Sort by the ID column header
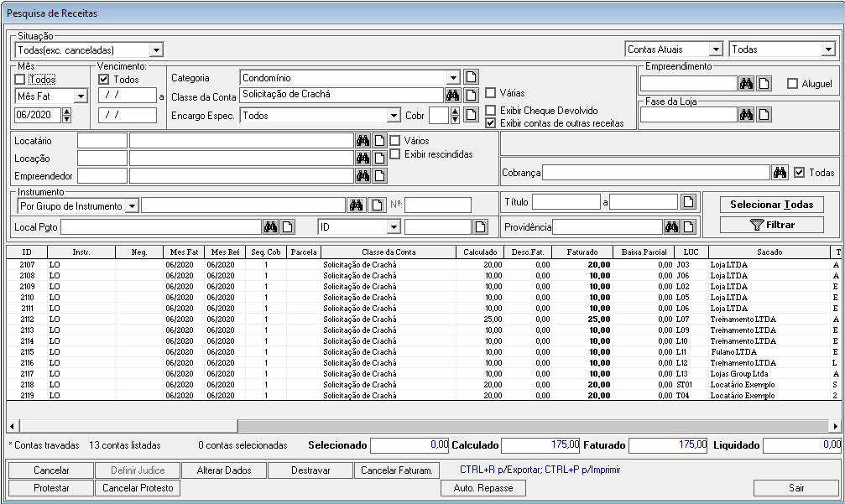845x504 pixels. (x=27, y=252)
